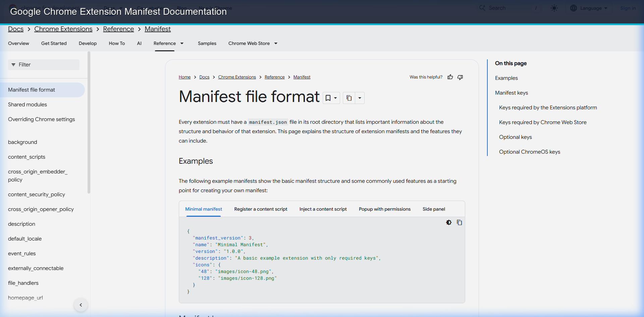Image resolution: width=644 pixels, height=317 pixels.
Task: Click the Sign in button
Action: pyautogui.click(x=628, y=8)
